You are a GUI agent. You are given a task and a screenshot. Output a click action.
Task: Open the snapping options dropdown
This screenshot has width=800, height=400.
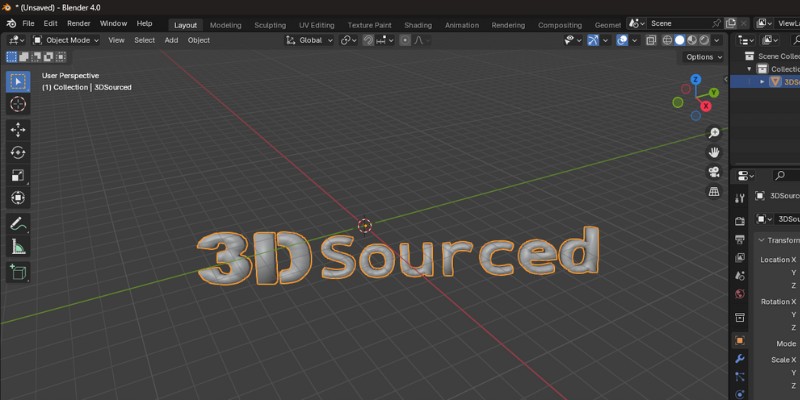click(386, 40)
